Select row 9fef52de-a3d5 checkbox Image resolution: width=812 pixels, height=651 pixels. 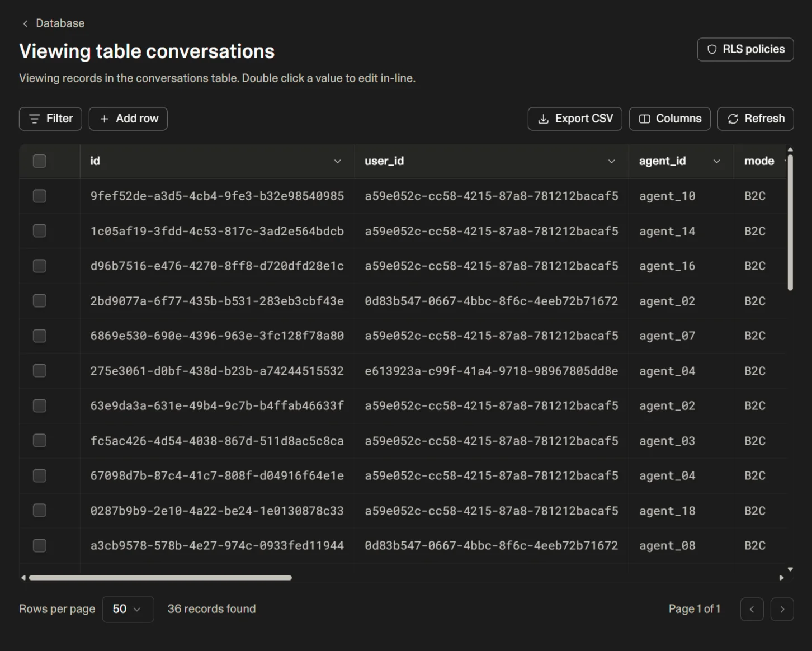pos(40,196)
